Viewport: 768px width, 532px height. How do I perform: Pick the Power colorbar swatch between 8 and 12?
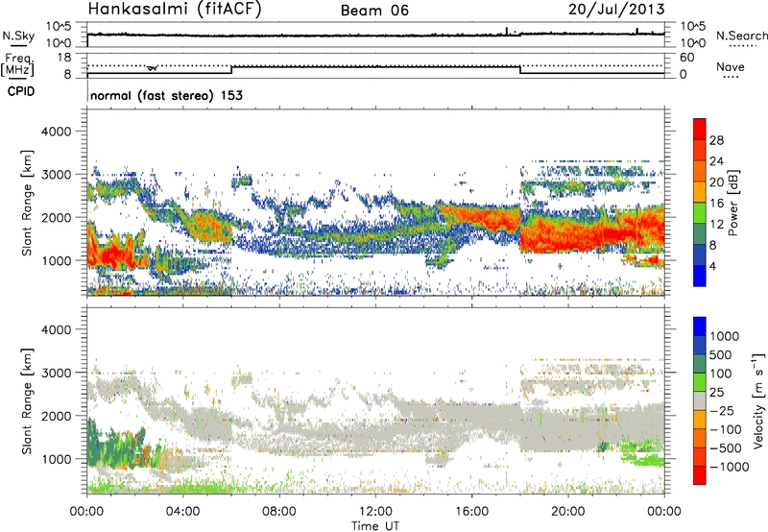(x=700, y=233)
